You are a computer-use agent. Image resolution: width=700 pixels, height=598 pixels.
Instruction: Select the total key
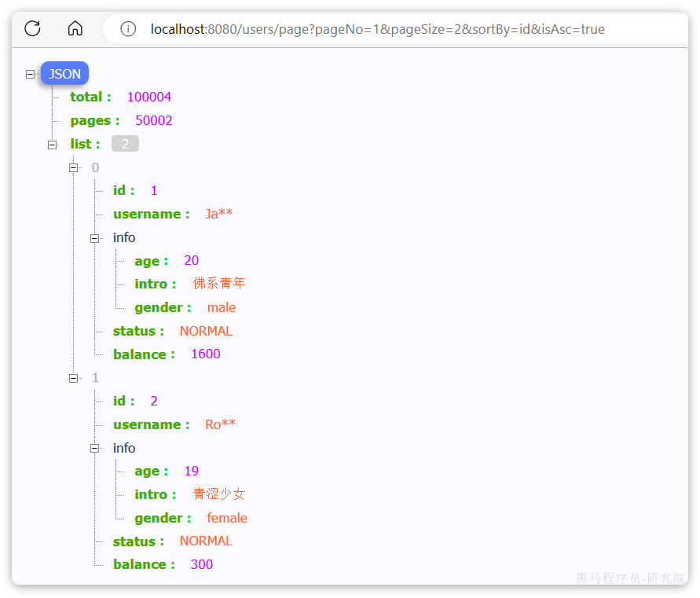tap(86, 97)
